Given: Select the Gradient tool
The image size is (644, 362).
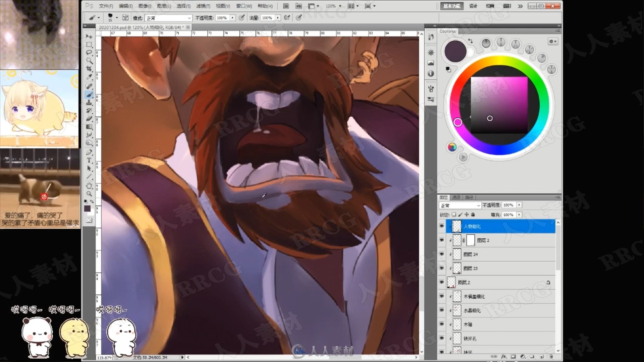Looking at the screenshot, I should [89, 127].
